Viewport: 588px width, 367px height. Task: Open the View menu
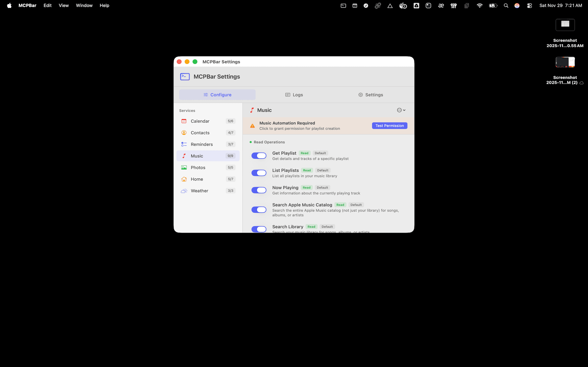coord(63,5)
